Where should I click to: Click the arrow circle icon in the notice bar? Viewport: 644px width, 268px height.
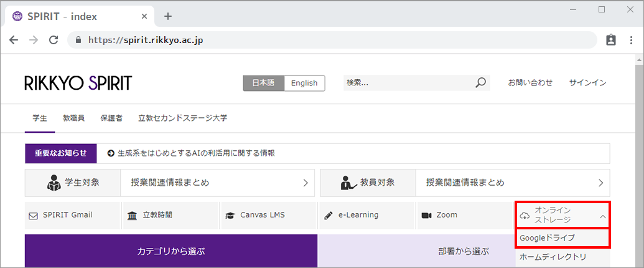pos(111,153)
